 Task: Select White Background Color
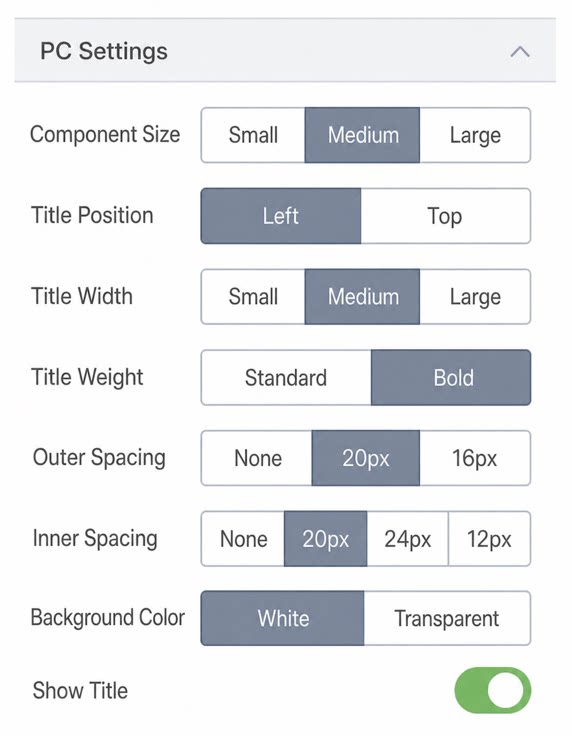pyautogui.click(x=282, y=618)
